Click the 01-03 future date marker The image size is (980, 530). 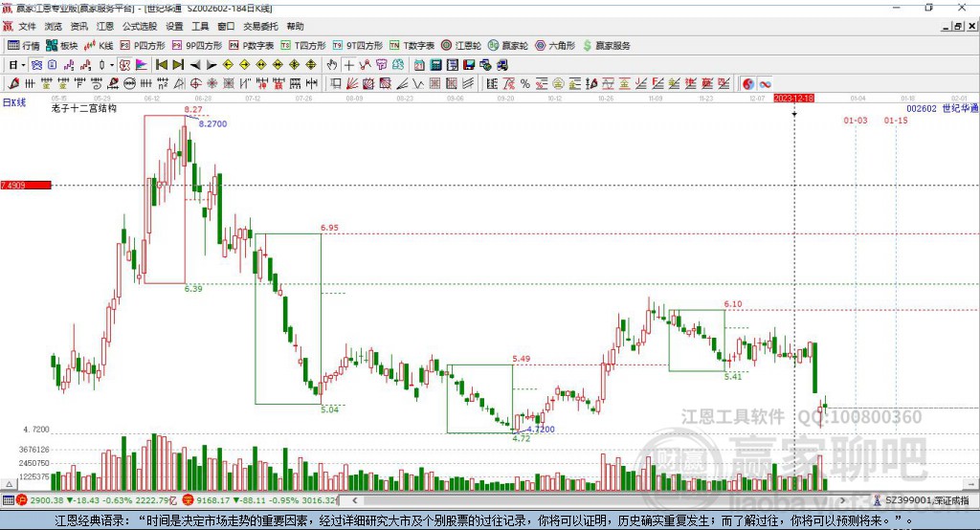855,120
